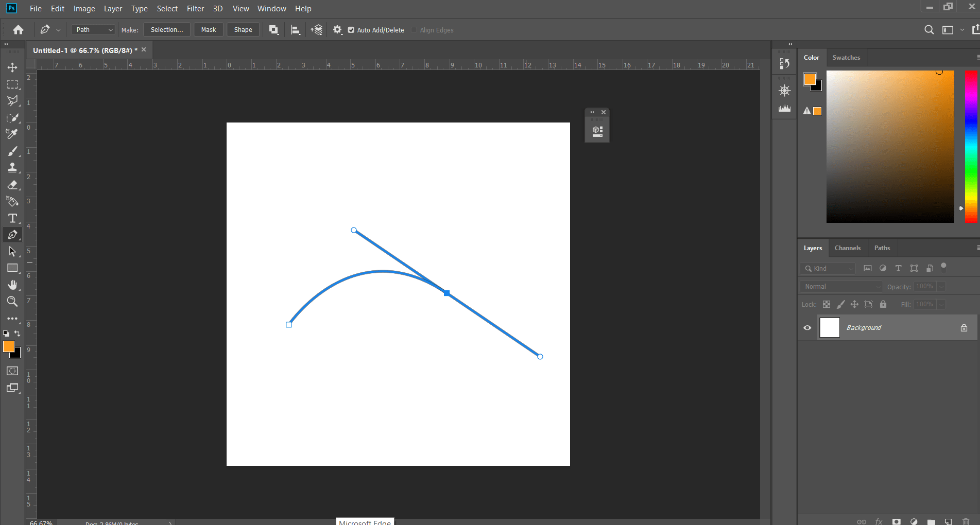
Task: Open the Edit Toolbar three-dots menu
Action: [x=12, y=319]
